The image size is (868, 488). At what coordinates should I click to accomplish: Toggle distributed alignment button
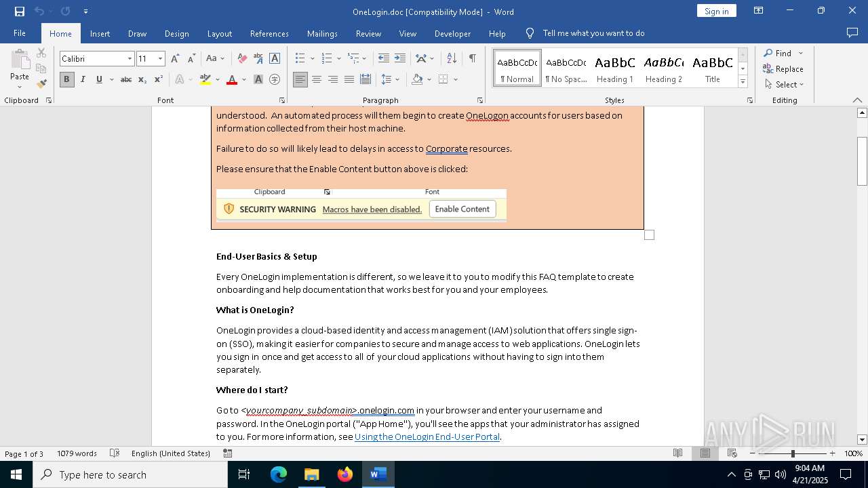click(x=366, y=79)
